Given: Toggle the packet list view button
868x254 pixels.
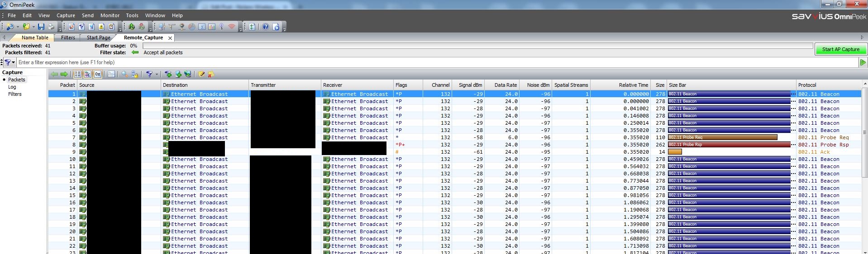Looking at the screenshot, I should pos(78,74).
